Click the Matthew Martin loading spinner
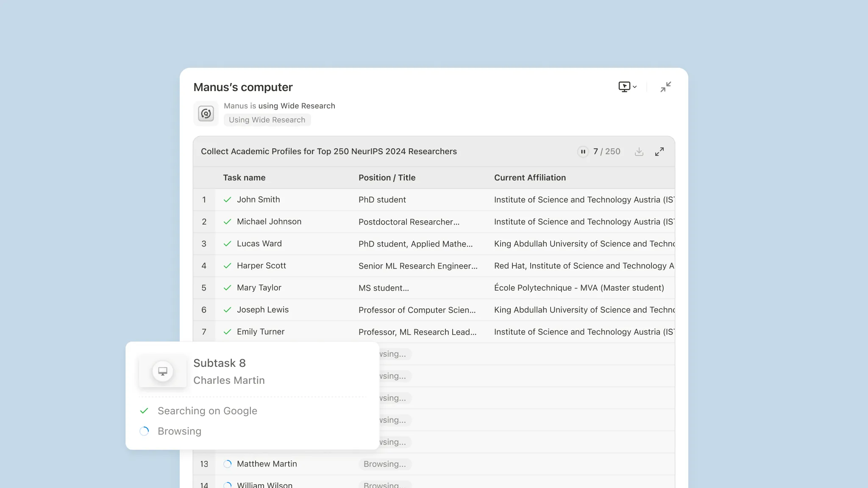This screenshot has height=488, width=868. point(228,464)
